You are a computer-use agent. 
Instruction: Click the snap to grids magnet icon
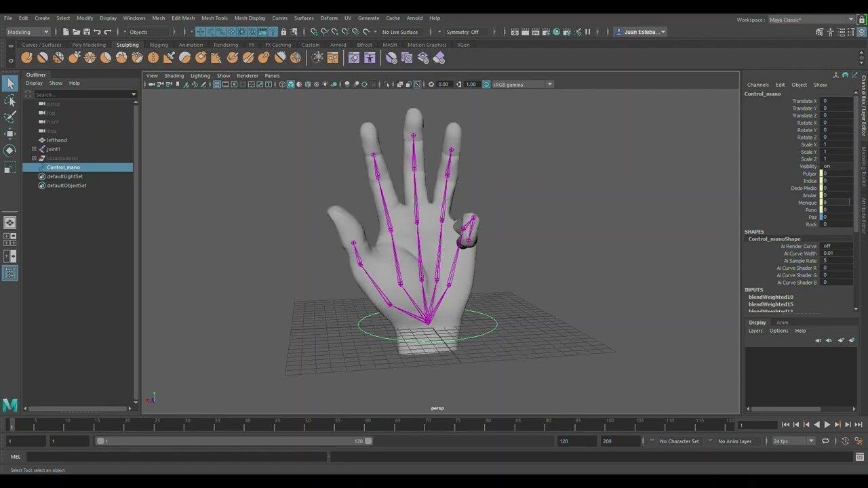point(314,32)
